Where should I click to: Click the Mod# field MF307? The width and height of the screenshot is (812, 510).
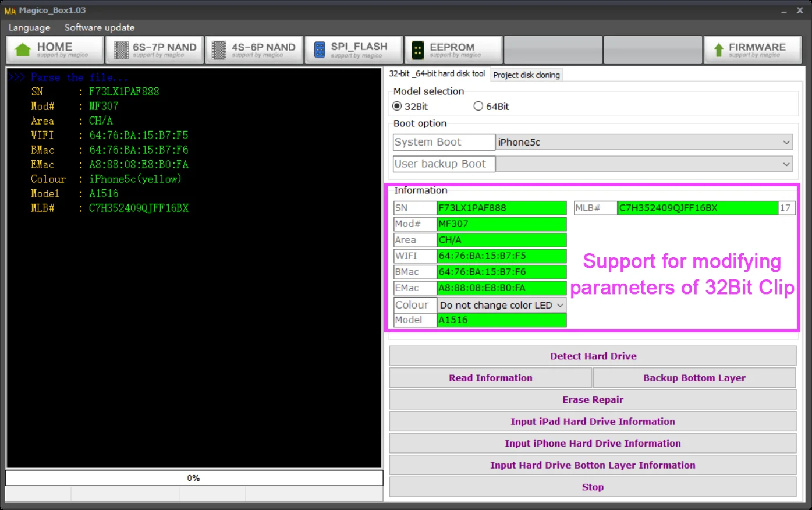pos(502,224)
